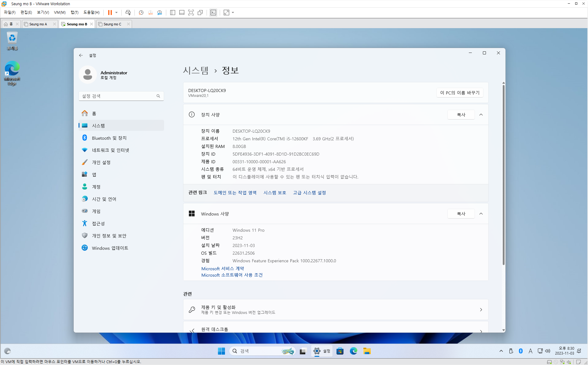Collapse the 장치 사양 section
The width and height of the screenshot is (588, 365).
pos(481,115)
